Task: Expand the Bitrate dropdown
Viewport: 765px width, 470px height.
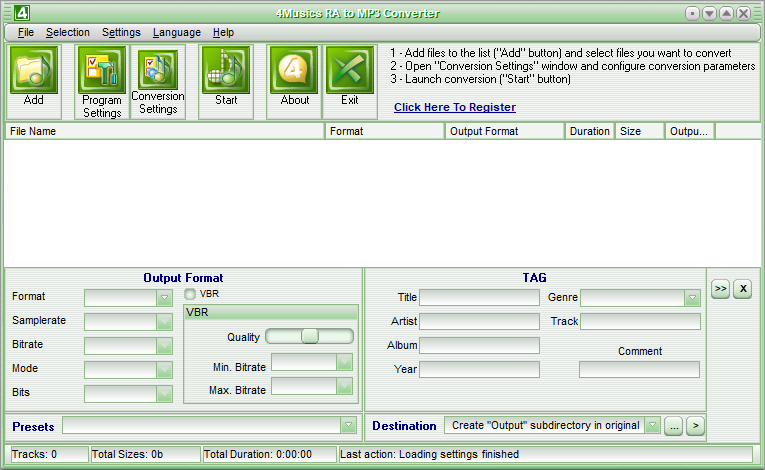Action: pyautogui.click(x=164, y=346)
